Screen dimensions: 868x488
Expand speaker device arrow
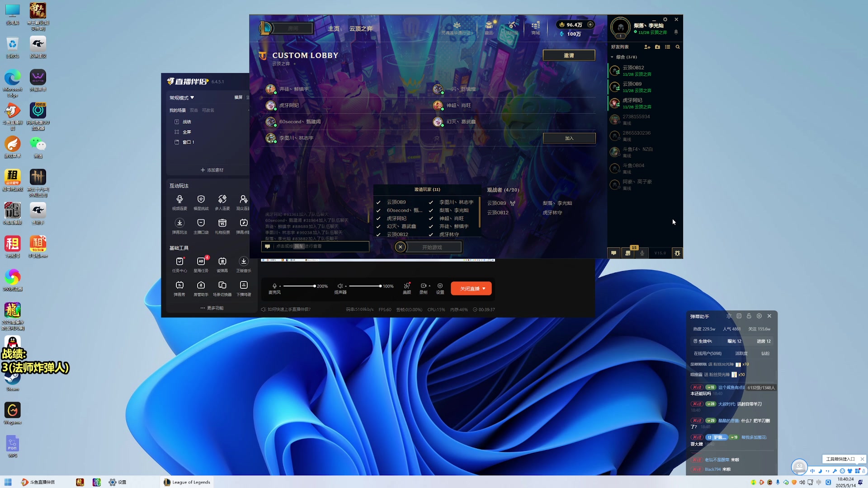346,286
